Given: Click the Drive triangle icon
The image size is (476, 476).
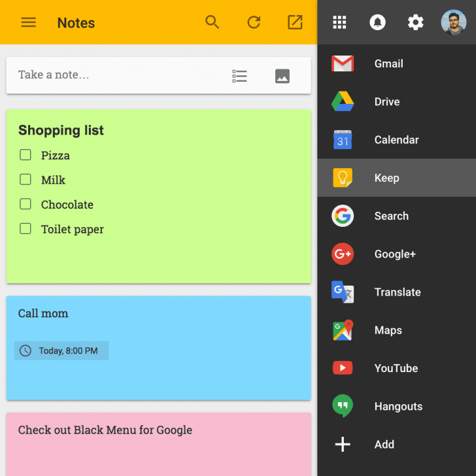Looking at the screenshot, I should click(343, 101).
